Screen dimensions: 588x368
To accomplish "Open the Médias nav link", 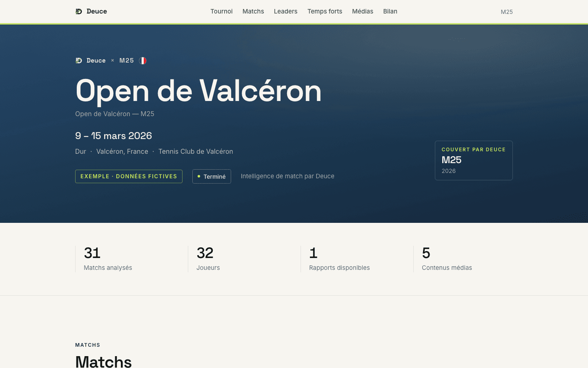I will pos(363,11).
